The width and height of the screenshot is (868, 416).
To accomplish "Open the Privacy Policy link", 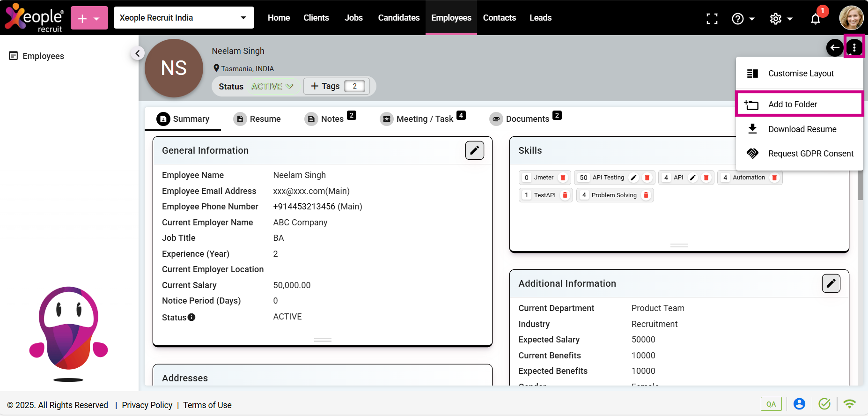I will 147,405.
